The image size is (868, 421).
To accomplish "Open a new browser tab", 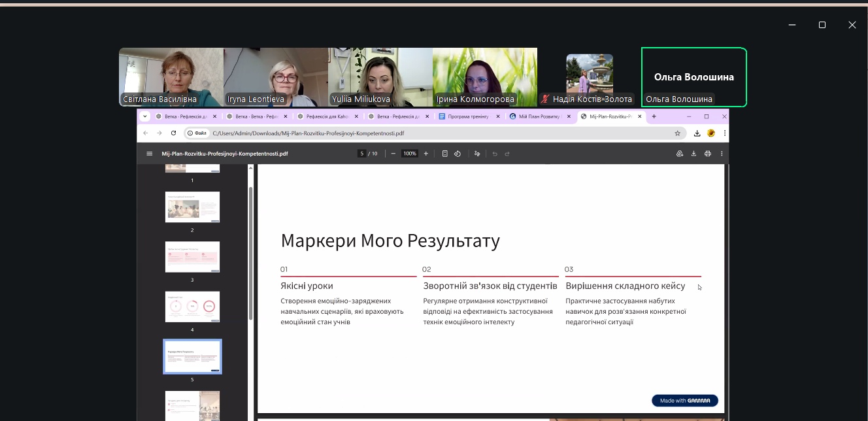I will (x=654, y=116).
